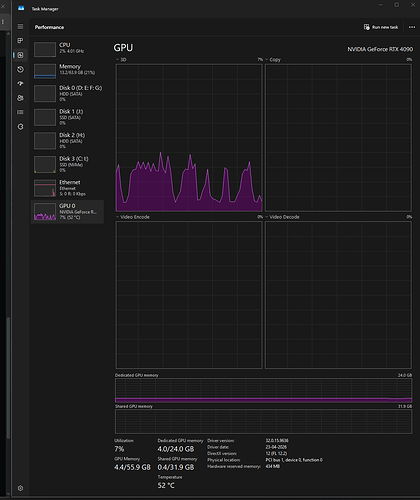
Task: Click the 3D usage graph
Action: [189, 138]
